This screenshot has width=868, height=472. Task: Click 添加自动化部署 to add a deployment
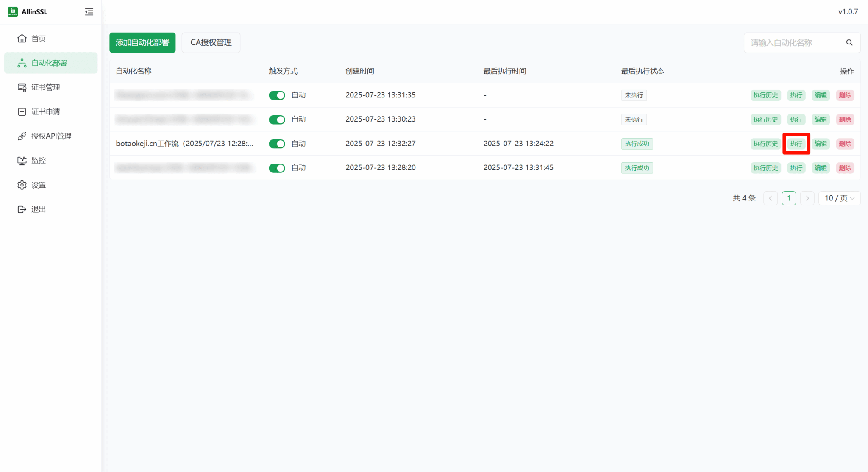coord(142,42)
